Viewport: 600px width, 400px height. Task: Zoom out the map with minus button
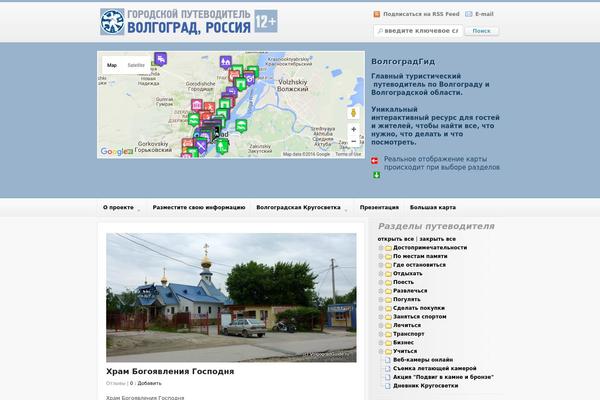pyautogui.click(x=354, y=142)
